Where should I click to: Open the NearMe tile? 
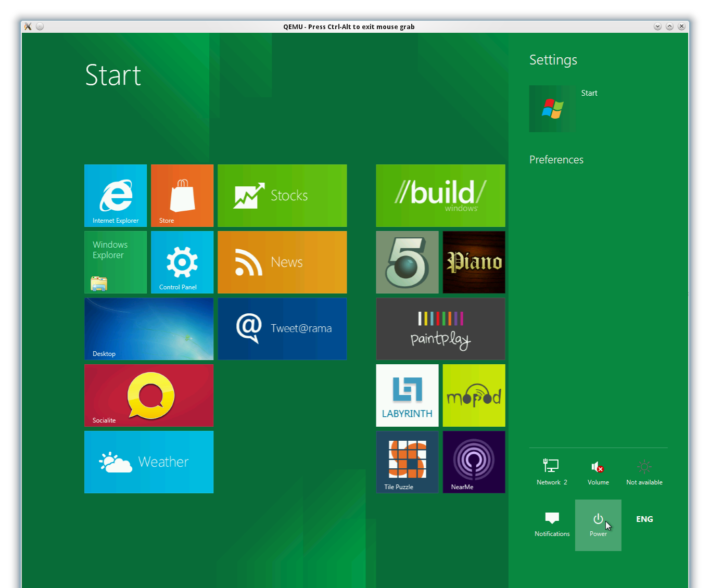click(474, 462)
